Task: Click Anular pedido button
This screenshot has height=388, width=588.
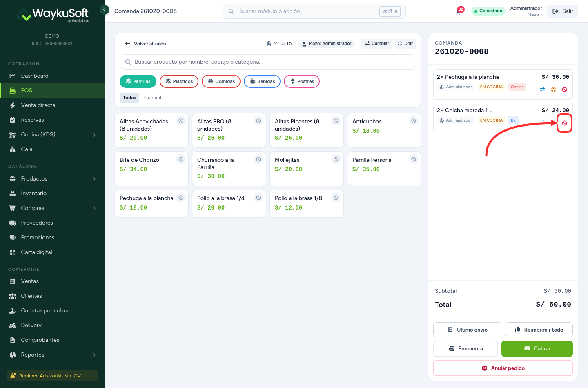Action: [503, 368]
